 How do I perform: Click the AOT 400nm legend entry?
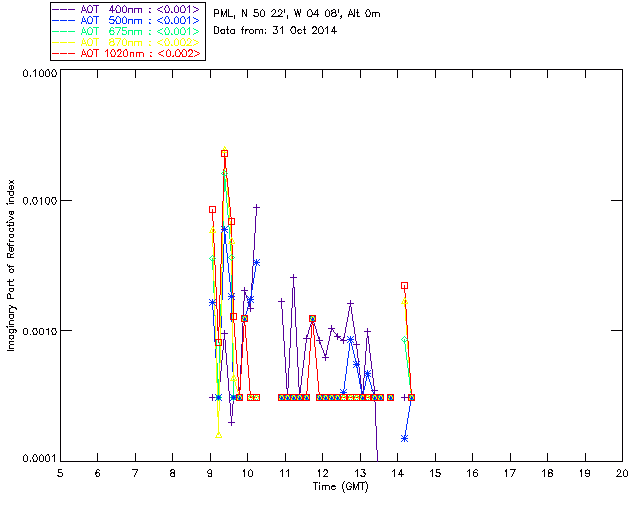click(x=127, y=9)
